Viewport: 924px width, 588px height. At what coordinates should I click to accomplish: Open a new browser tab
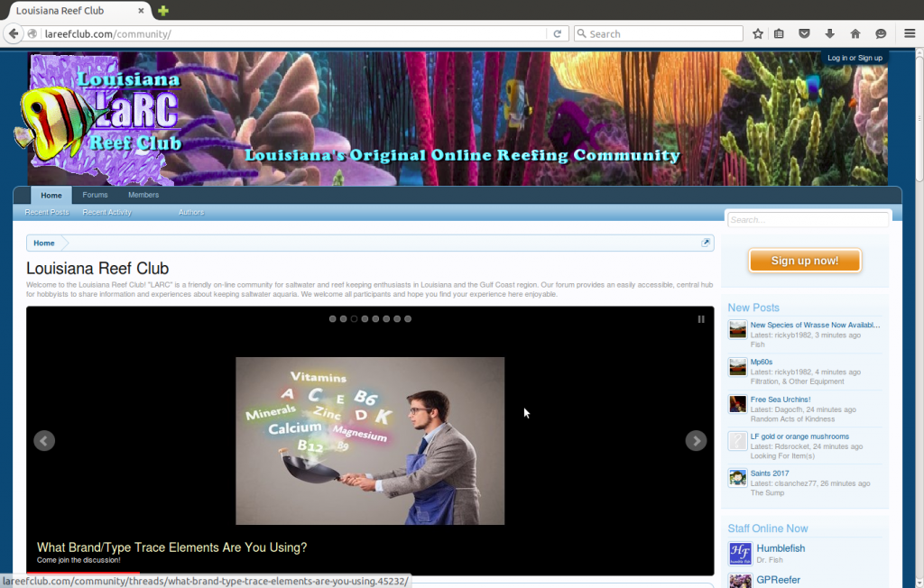[x=162, y=11]
